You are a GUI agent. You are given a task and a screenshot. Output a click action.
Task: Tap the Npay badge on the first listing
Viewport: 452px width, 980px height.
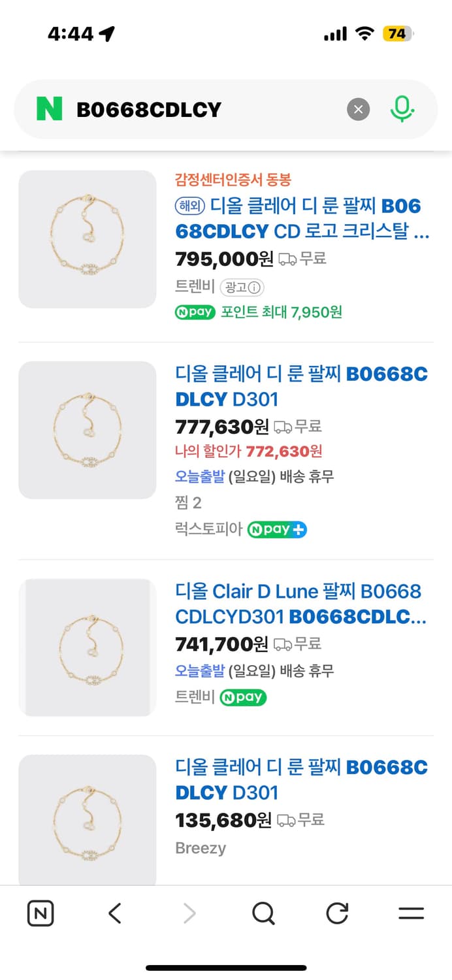click(194, 312)
